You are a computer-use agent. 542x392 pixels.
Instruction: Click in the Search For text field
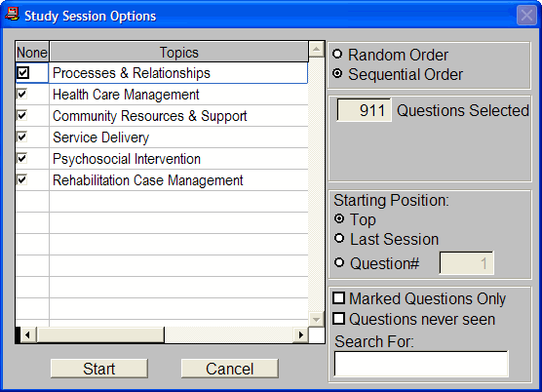(x=421, y=364)
